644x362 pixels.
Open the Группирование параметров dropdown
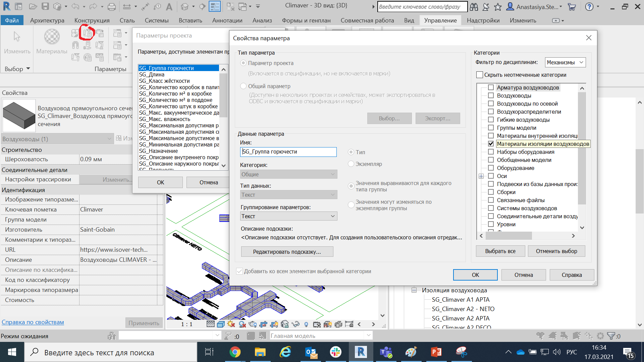tap(288, 216)
